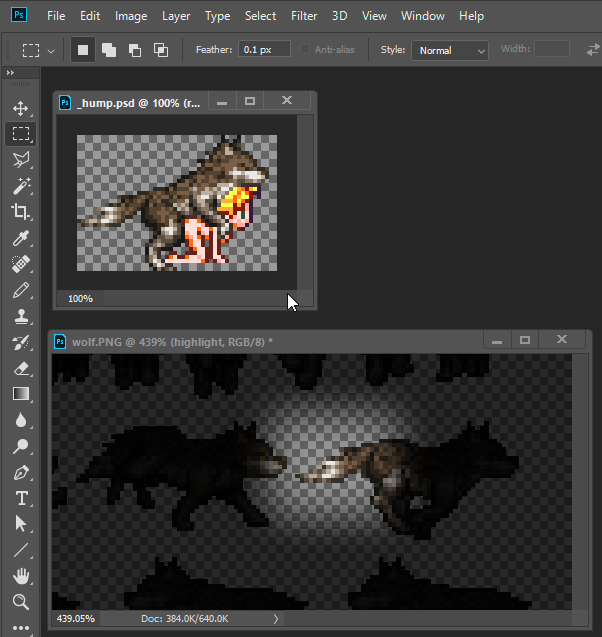Enable Subtract from selection mode
The height and width of the screenshot is (637, 602).
(135, 50)
